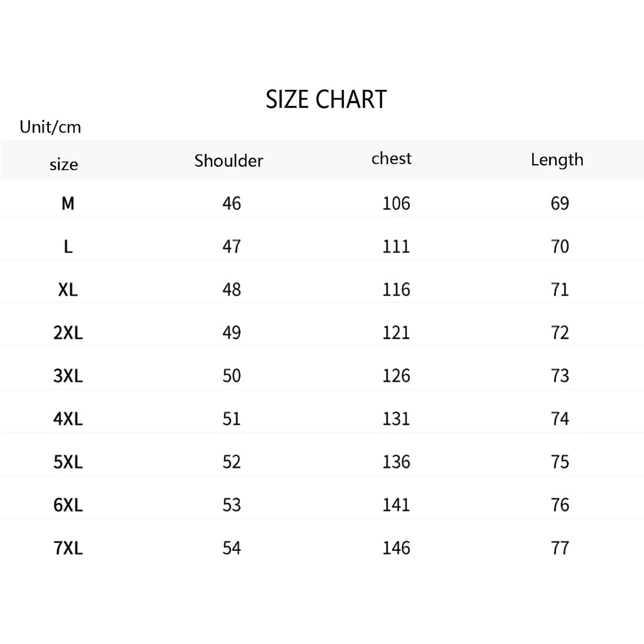
Task: Click the chest column header
Action: click(391, 158)
